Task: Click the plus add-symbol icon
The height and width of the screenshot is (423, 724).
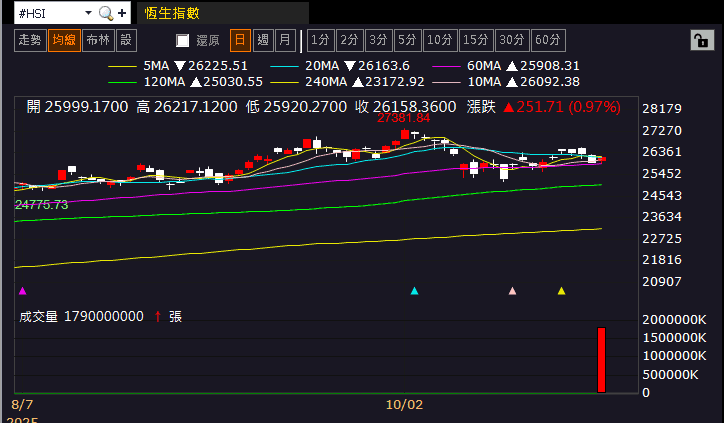Action: coord(122,13)
